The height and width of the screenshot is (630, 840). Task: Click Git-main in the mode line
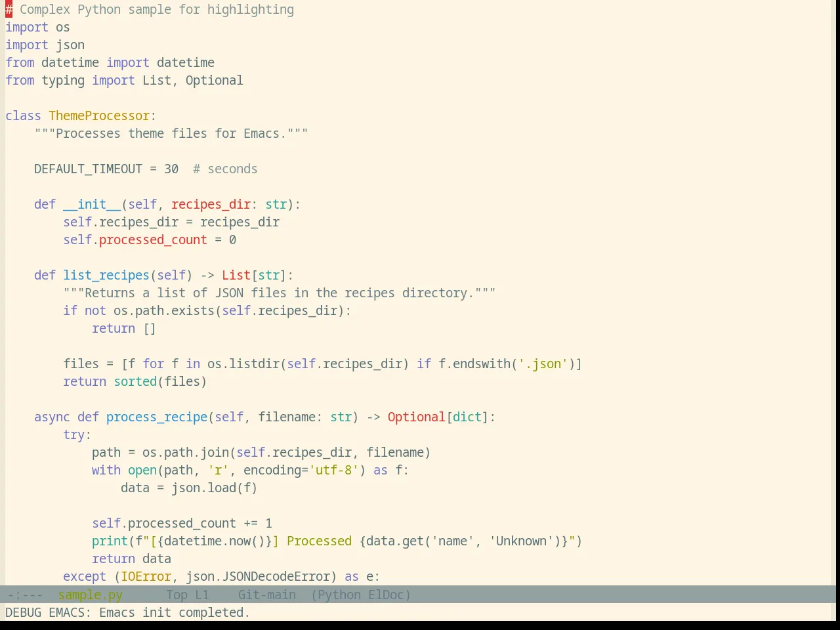tap(267, 595)
